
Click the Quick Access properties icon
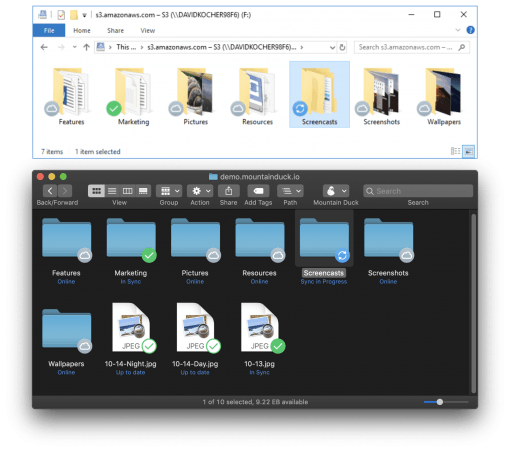[x=61, y=15]
